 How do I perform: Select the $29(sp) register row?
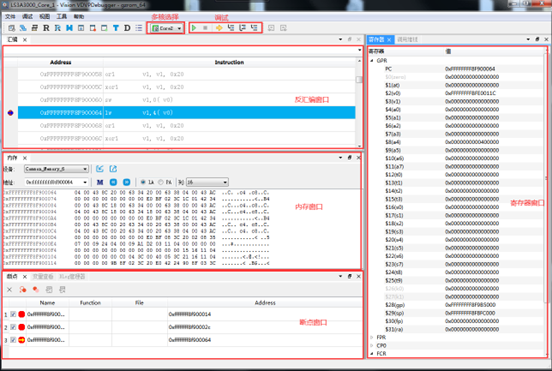coord(456,313)
